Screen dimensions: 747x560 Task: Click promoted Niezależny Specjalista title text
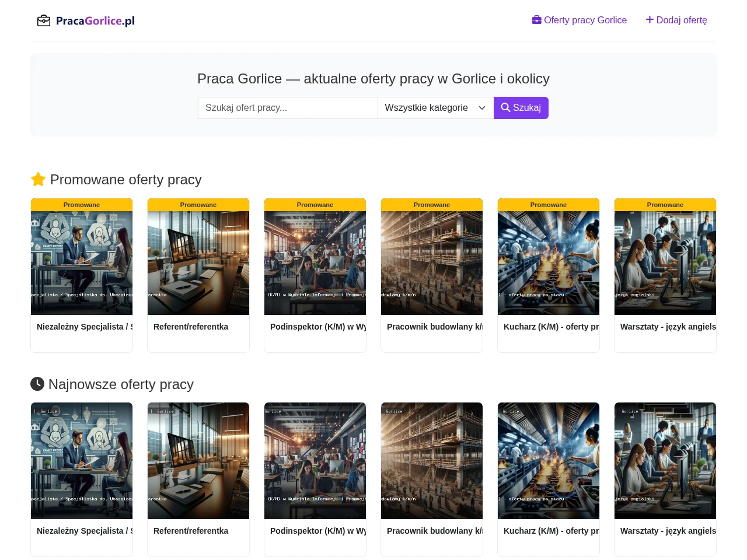click(85, 327)
